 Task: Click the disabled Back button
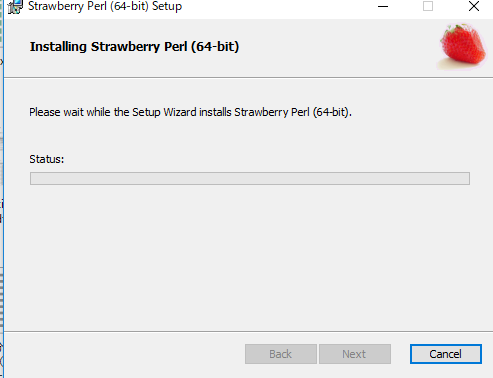pyautogui.click(x=281, y=354)
